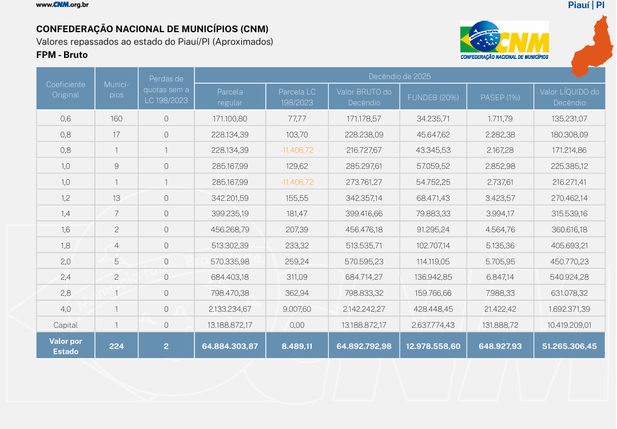
Task: Click the municipality count 160
Action: [x=116, y=118]
